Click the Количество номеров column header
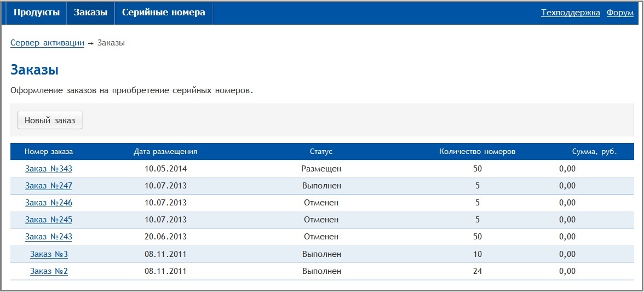Image resolution: width=644 pixels, height=292 pixels. click(x=477, y=152)
